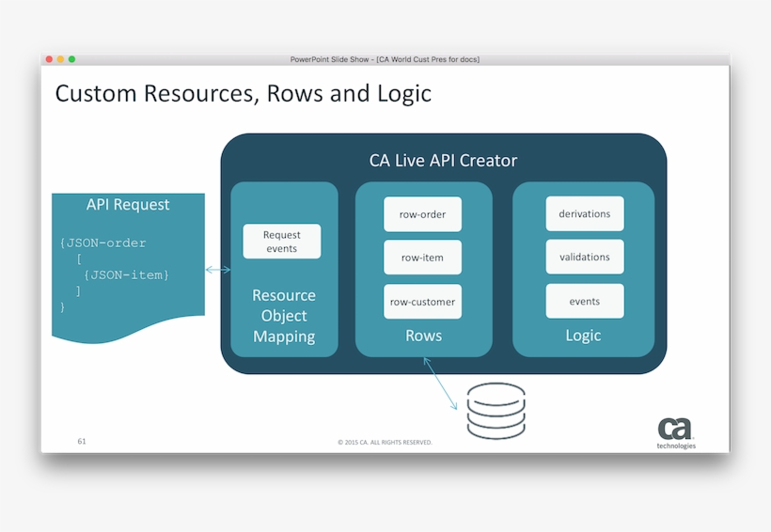
Task: Click the green zoom window button
Action: point(71,59)
